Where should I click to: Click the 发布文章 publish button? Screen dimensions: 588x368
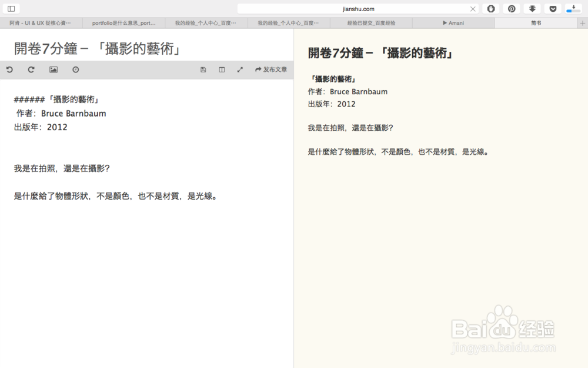coord(271,69)
